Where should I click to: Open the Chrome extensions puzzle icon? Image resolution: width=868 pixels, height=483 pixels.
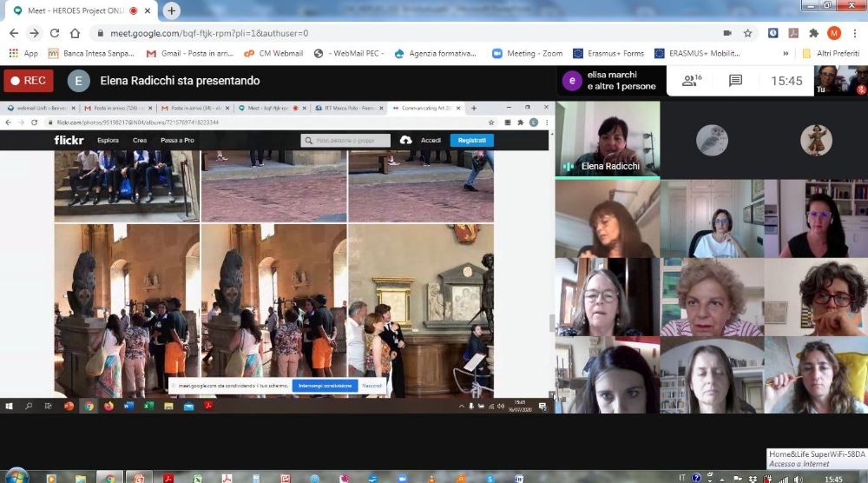[x=813, y=33]
